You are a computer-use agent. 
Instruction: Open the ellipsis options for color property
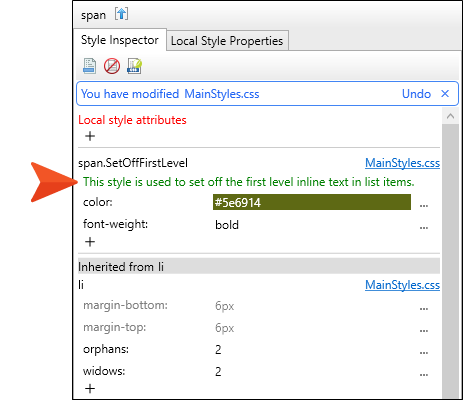pyautogui.click(x=424, y=205)
